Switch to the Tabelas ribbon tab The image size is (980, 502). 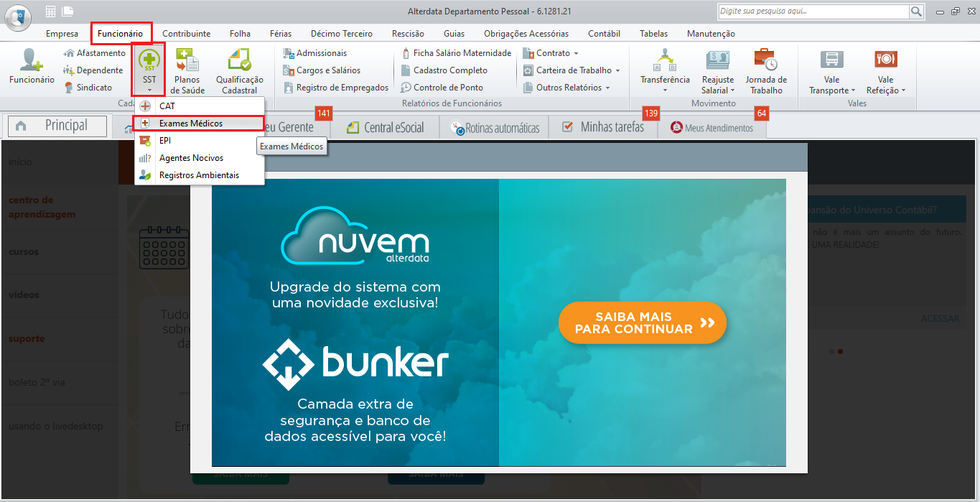point(653,34)
